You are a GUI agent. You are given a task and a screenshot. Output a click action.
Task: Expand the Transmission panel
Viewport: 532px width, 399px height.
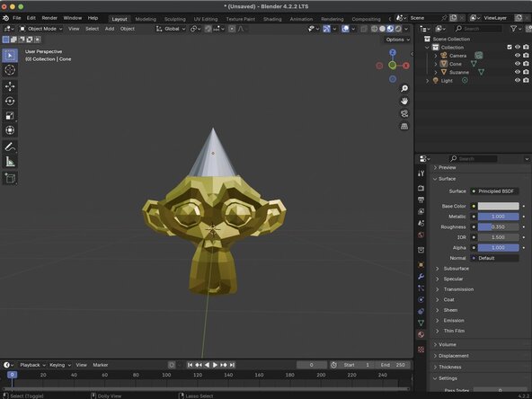coord(458,289)
